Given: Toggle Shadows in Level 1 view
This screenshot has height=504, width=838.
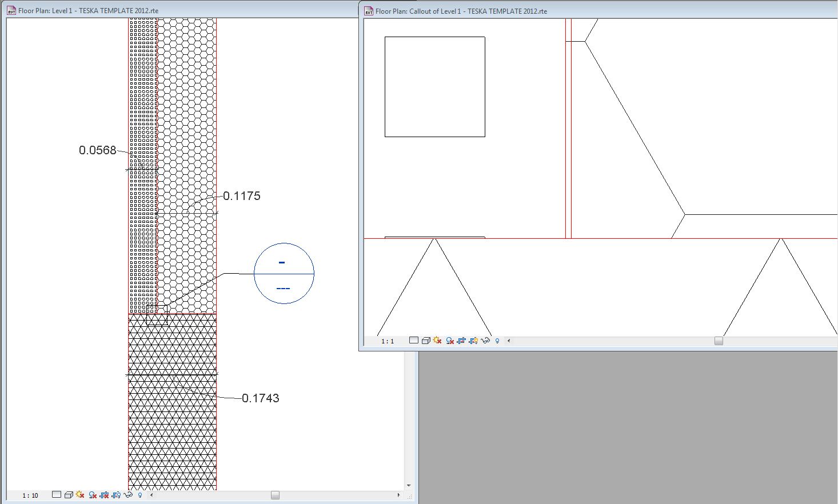Looking at the screenshot, I should point(92,495).
